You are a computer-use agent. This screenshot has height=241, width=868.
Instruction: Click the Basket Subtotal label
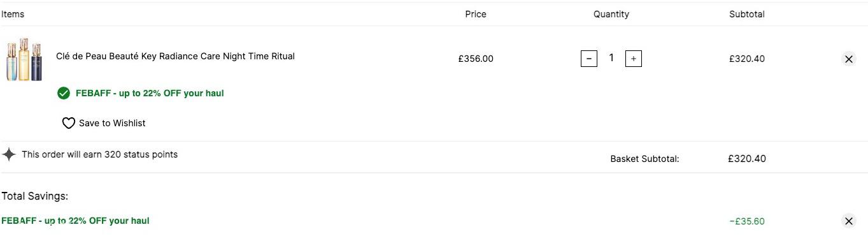[644, 159]
